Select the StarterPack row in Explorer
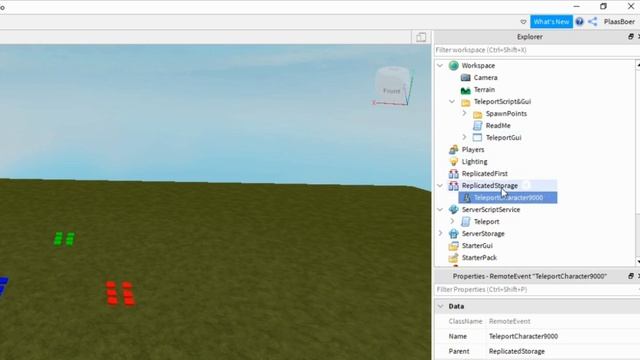The height and width of the screenshot is (360, 640). 479,258
